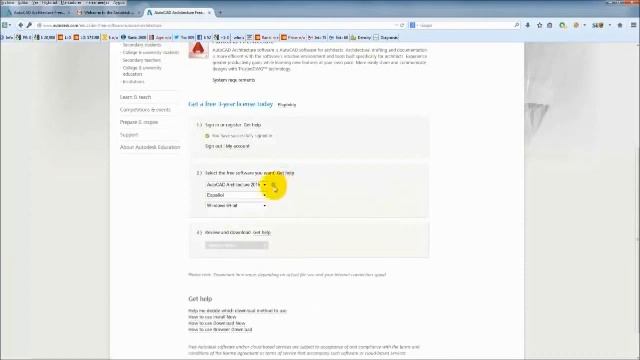Click Get help link beside Sign in or register
The width and height of the screenshot is (640, 360).
tap(252, 125)
